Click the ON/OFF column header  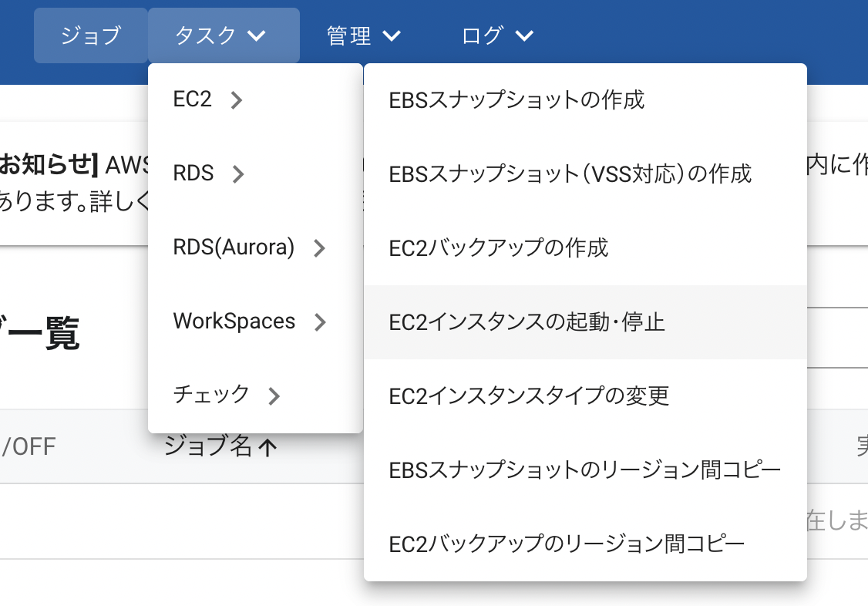(31, 445)
